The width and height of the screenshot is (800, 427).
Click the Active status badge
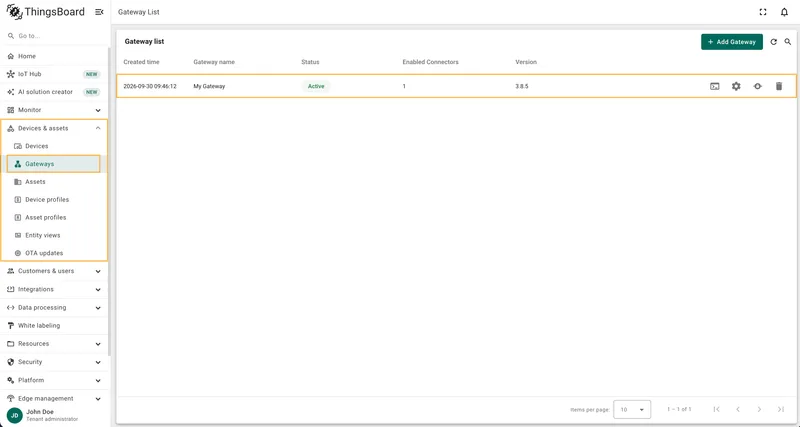[316, 86]
